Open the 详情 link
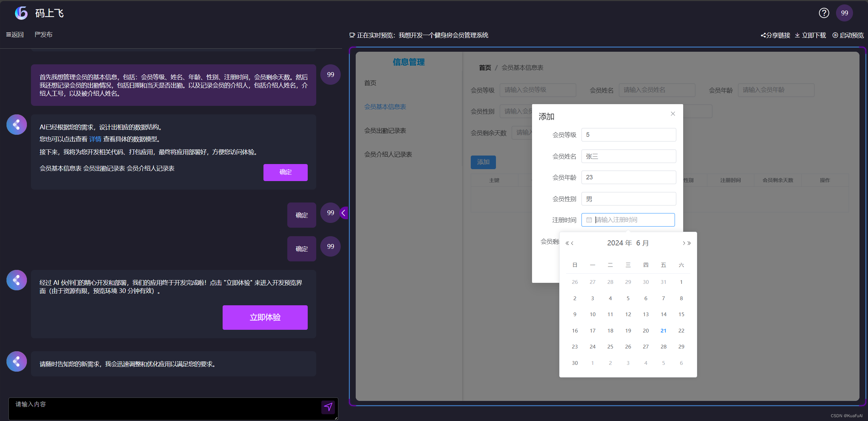Viewport: 868px width, 421px height. (x=95, y=139)
